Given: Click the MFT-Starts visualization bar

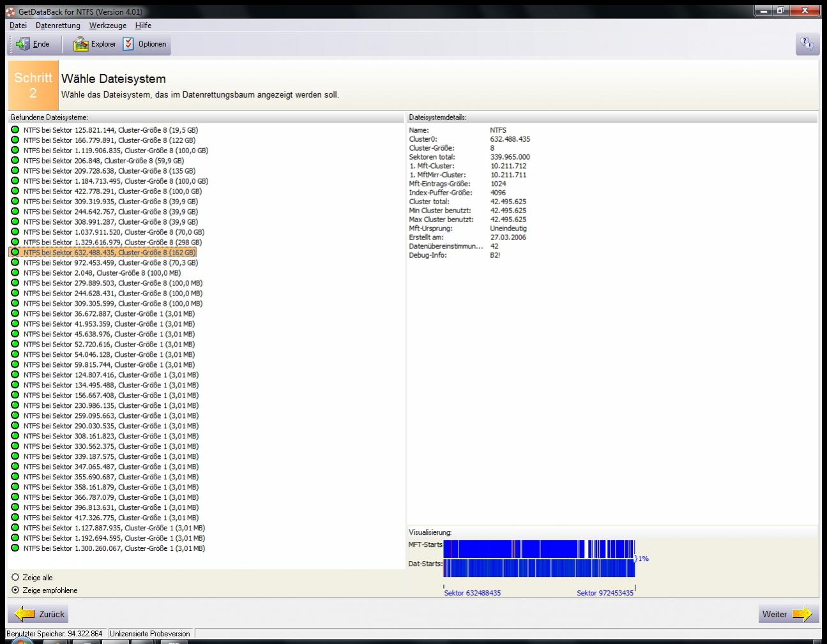Looking at the screenshot, I should 539,549.
